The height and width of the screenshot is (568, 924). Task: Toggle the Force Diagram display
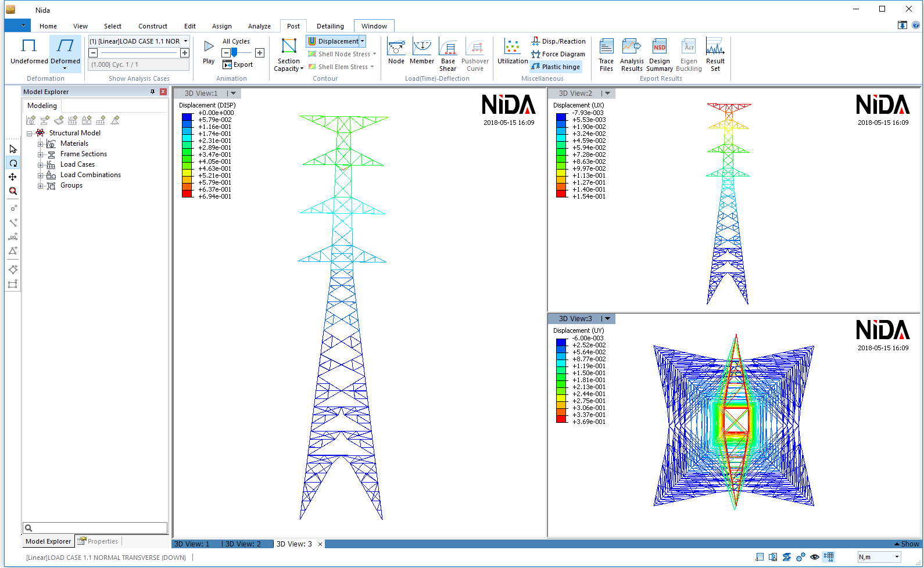pyautogui.click(x=558, y=54)
